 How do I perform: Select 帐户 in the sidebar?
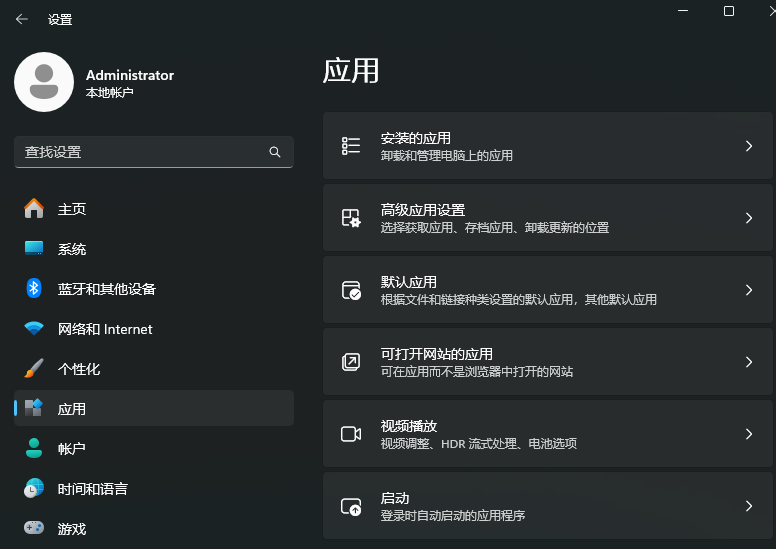(x=72, y=449)
